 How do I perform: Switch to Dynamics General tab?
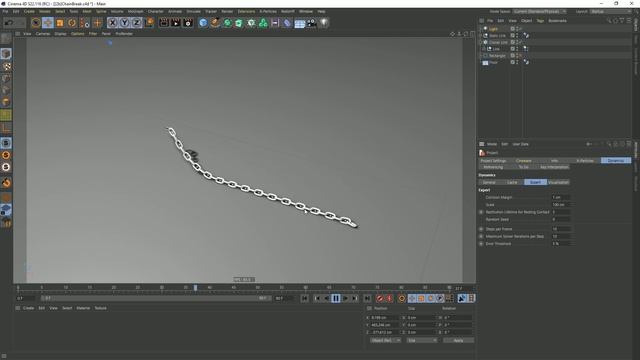(489, 182)
